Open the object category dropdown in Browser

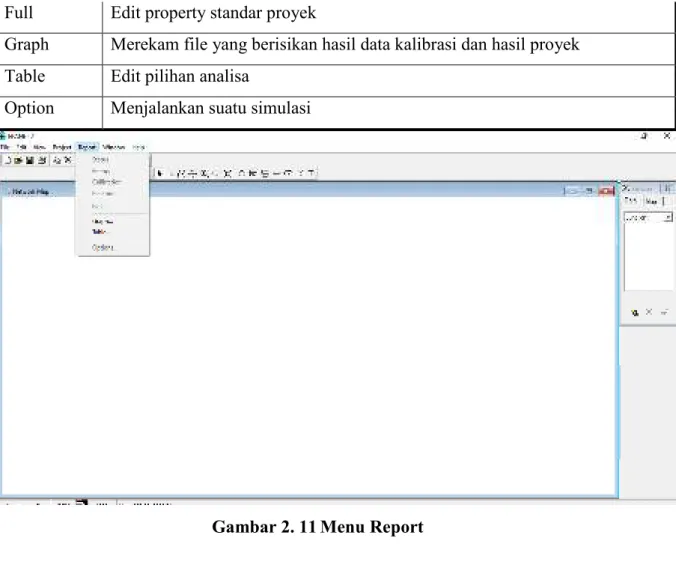tap(668, 218)
